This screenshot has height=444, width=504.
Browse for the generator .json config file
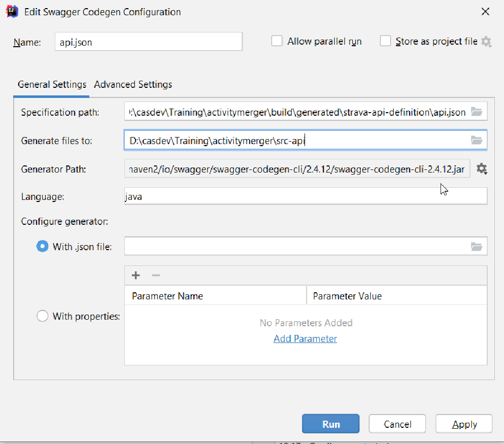(x=477, y=247)
